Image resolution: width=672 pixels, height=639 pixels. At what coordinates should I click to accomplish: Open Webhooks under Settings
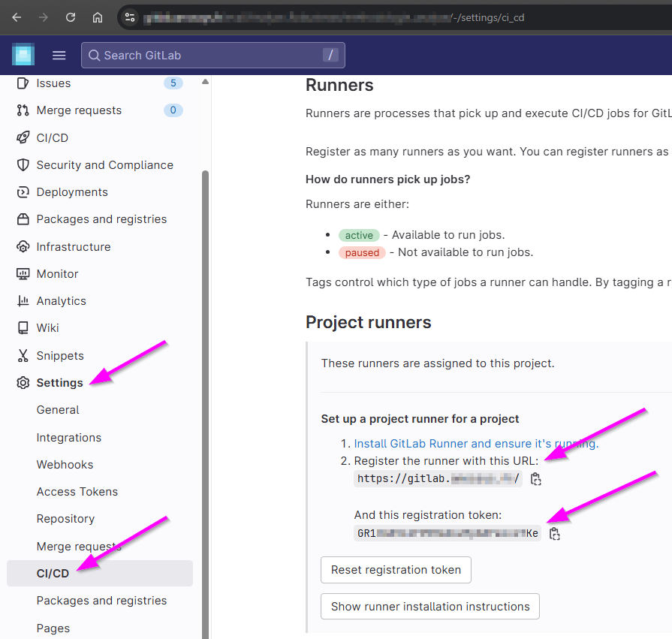click(x=65, y=464)
